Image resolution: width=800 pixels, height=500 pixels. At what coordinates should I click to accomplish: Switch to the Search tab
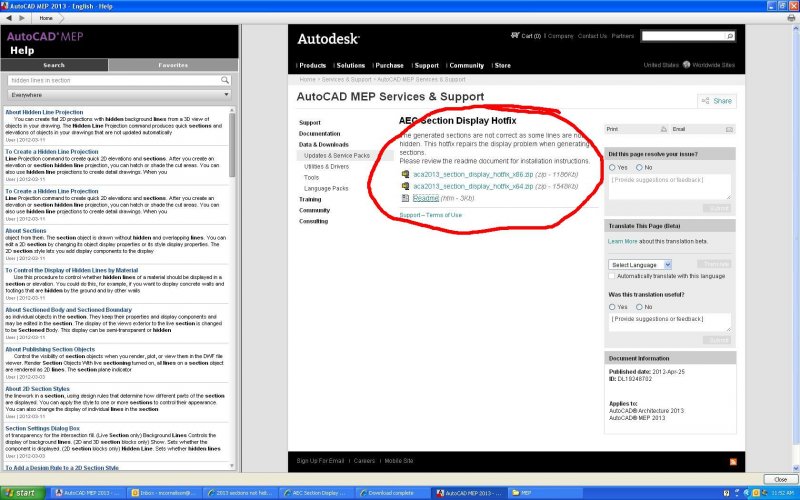pyautogui.click(x=54, y=65)
